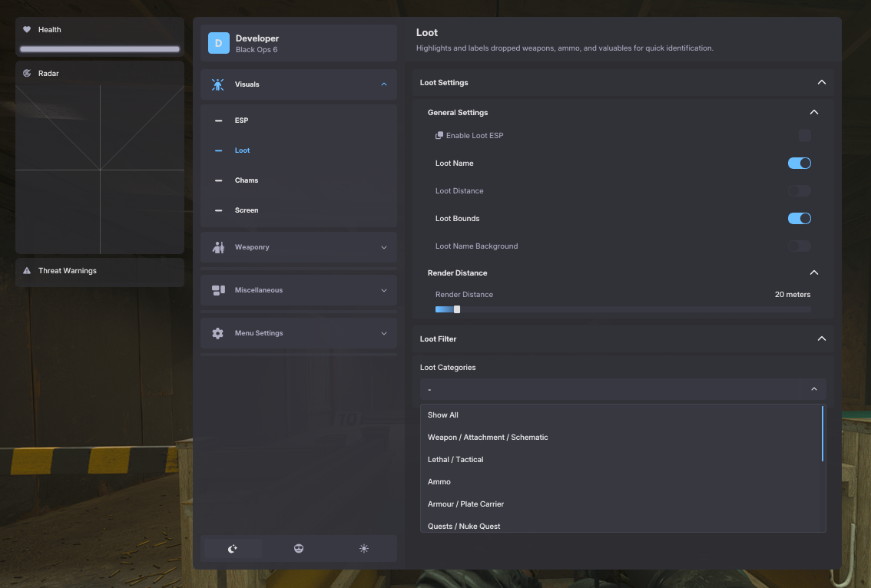871x588 pixels.
Task: Click the loot category list scrollbar
Action: [823, 434]
